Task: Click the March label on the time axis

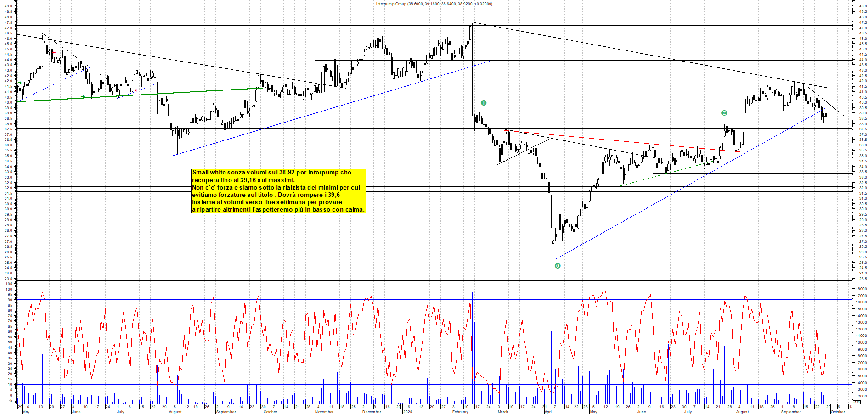Action: click(503, 412)
